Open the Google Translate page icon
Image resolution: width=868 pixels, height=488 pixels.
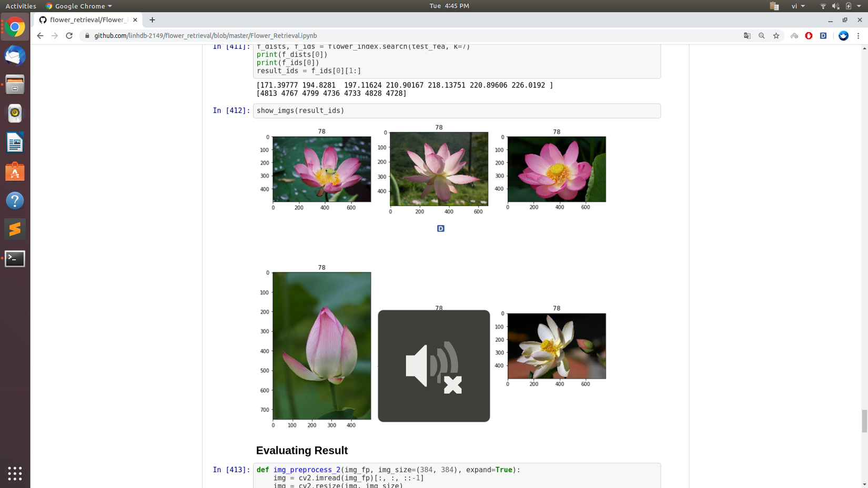click(x=747, y=36)
